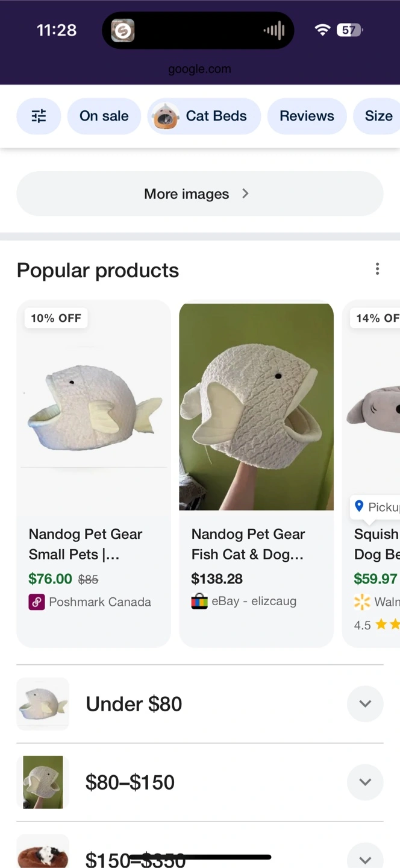
Task: Open More images button
Action: (199, 193)
